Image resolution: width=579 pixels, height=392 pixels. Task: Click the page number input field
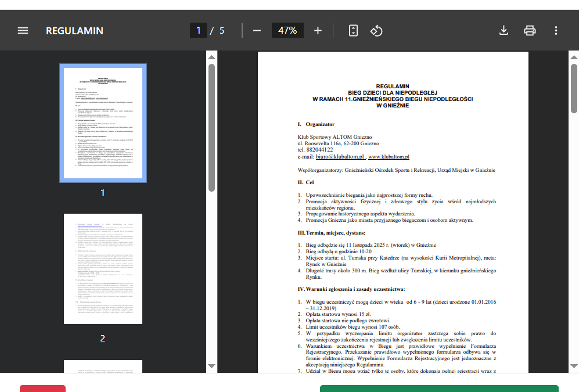[198, 31]
